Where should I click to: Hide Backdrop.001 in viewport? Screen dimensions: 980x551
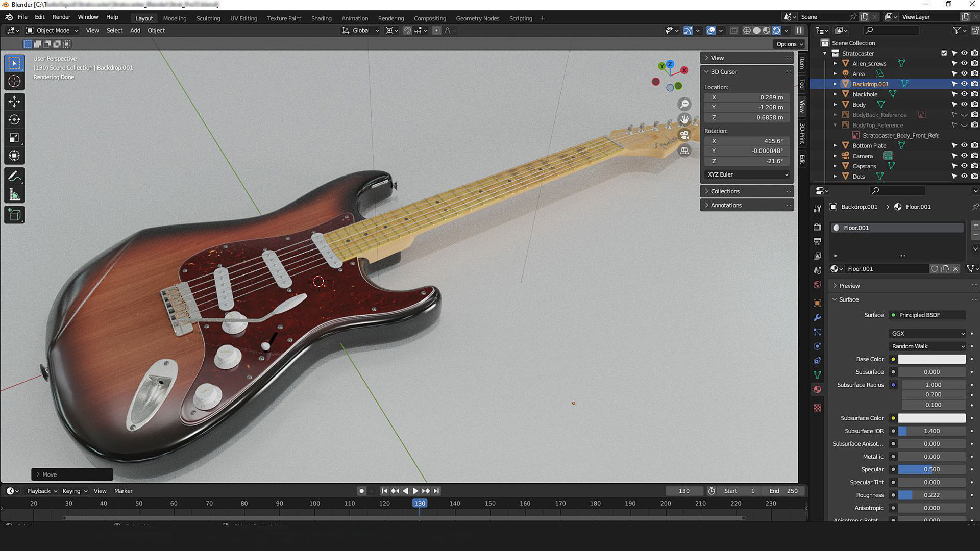964,84
